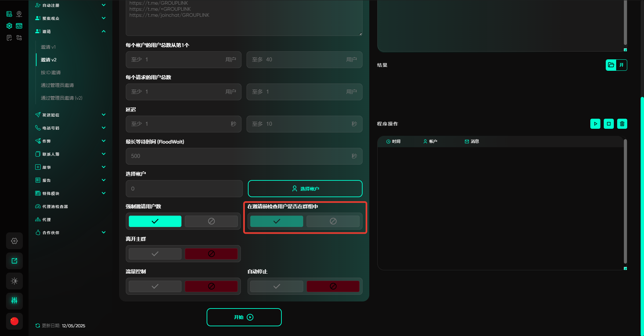Enable 离开主群 with the checkmark option
This screenshot has width=644, height=336.
155,254
